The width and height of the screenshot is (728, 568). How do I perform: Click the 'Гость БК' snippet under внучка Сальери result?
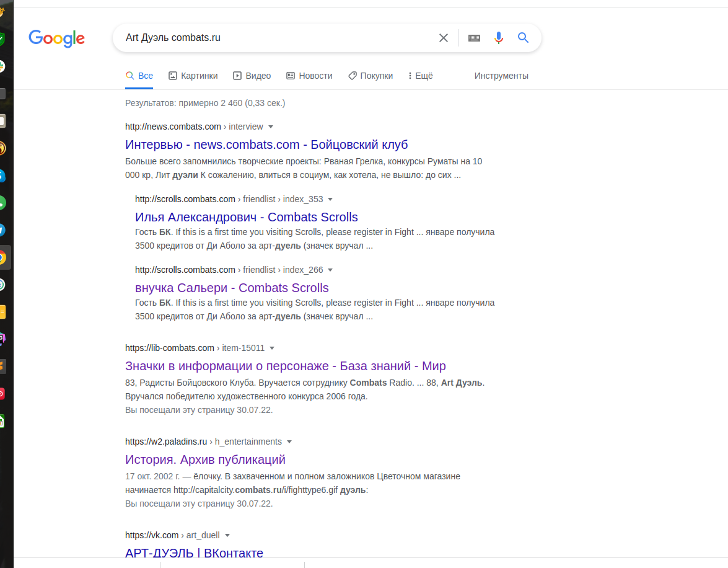tap(315, 309)
